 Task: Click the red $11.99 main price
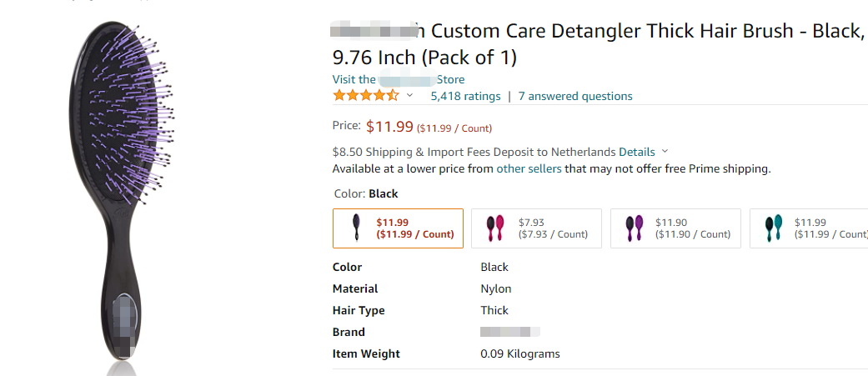389,127
